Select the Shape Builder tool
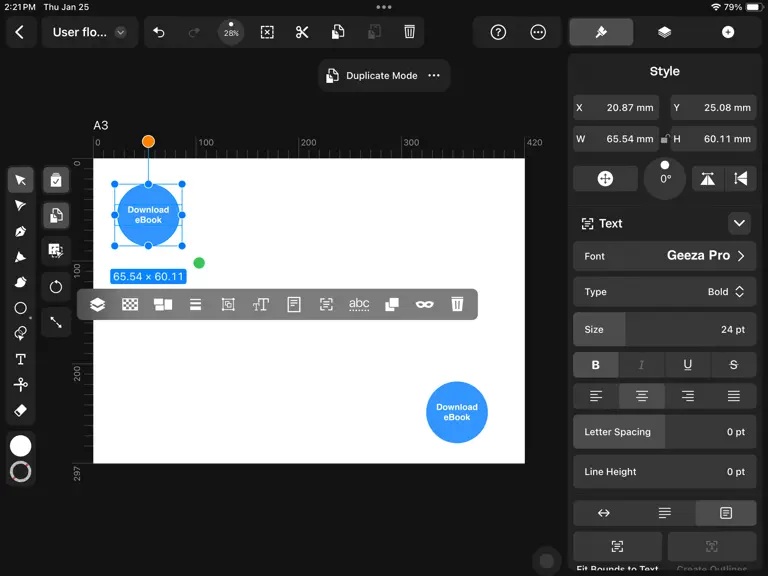Image resolution: width=768 pixels, height=576 pixels. pos(21,334)
